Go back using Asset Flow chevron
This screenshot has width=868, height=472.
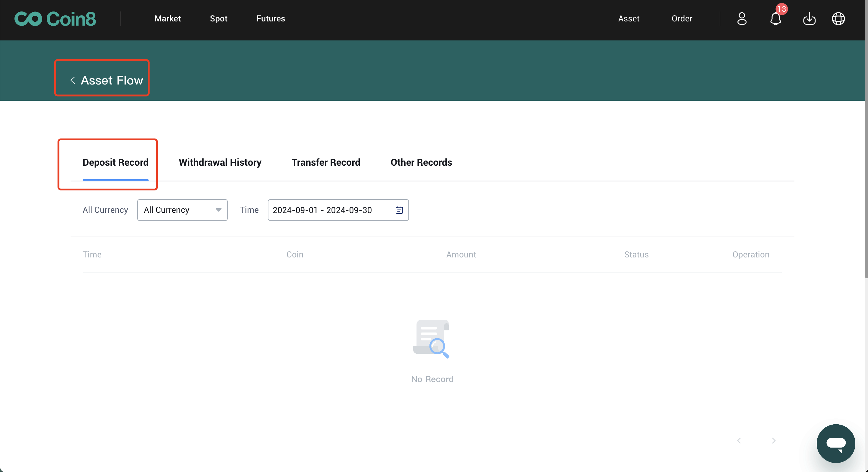coord(72,80)
